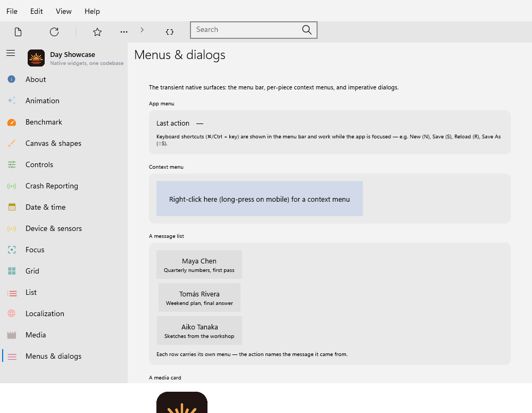
Task: Select Media label in the sidebar
Action: click(36, 335)
